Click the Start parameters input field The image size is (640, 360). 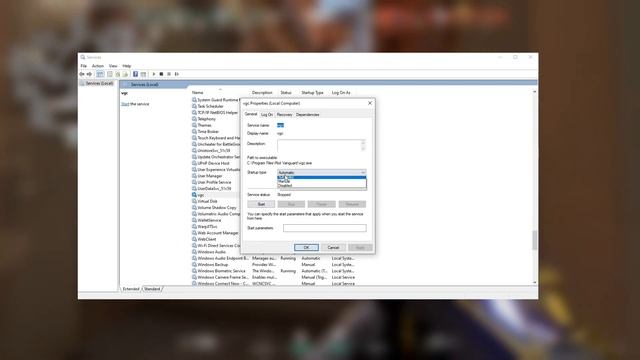click(324, 228)
